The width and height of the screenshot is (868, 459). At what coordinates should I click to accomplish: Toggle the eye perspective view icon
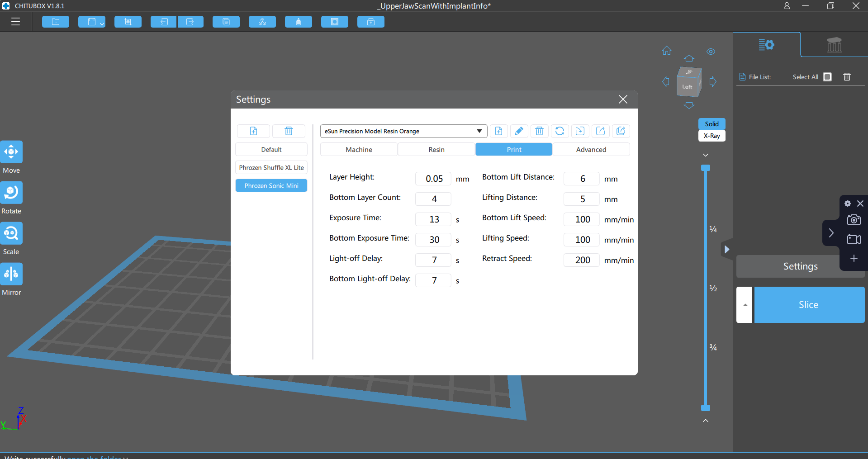point(711,52)
